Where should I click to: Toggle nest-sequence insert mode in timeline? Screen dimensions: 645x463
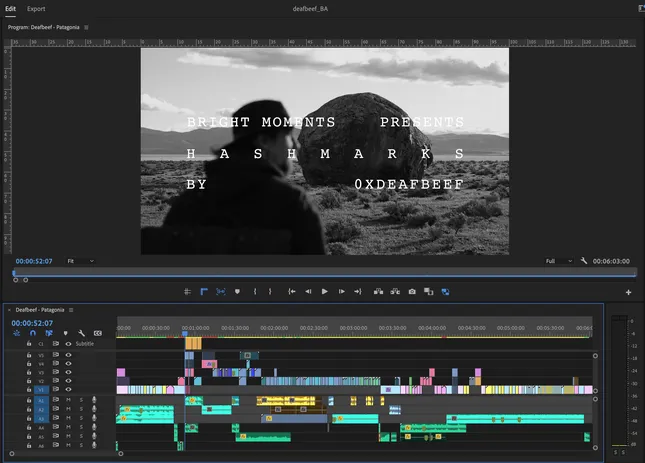16,333
